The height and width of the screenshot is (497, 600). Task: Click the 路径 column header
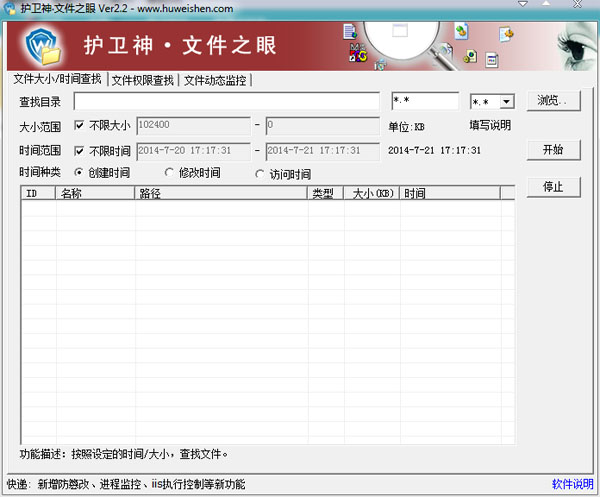click(x=220, y=193)
